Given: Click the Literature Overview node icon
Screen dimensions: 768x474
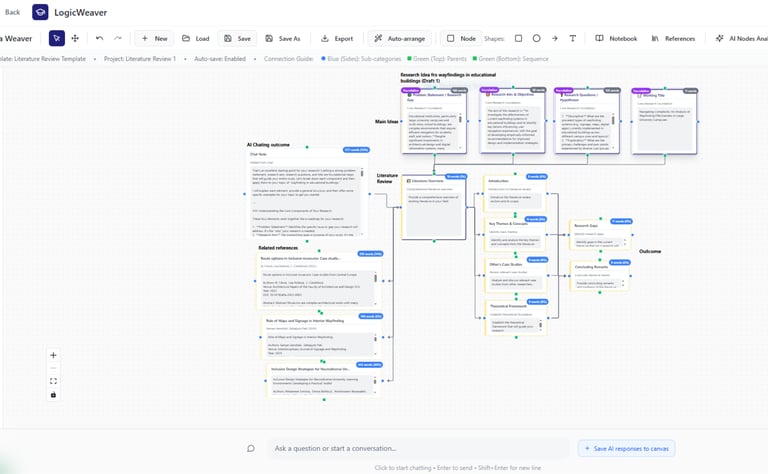Looking at the screenshot, I should point(409,181).
